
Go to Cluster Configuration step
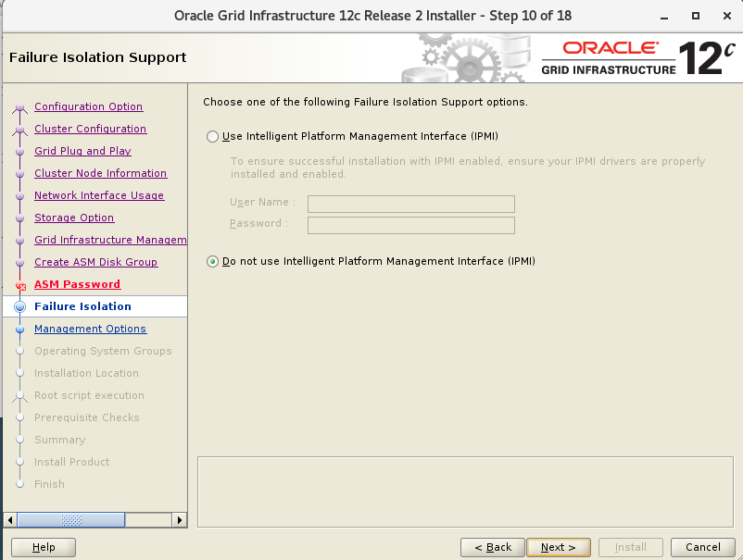pyautogui.click(x=90, y=129)
